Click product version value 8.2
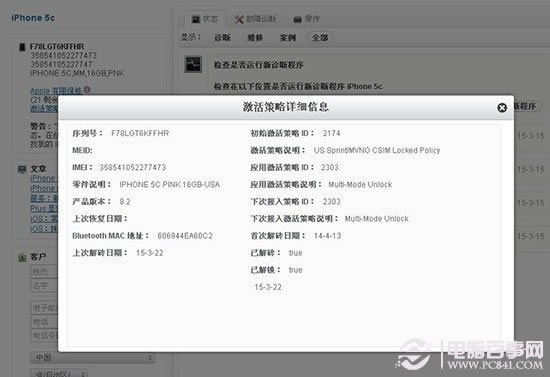The height and width of the screenshot is (377, 550). [125, 202]
